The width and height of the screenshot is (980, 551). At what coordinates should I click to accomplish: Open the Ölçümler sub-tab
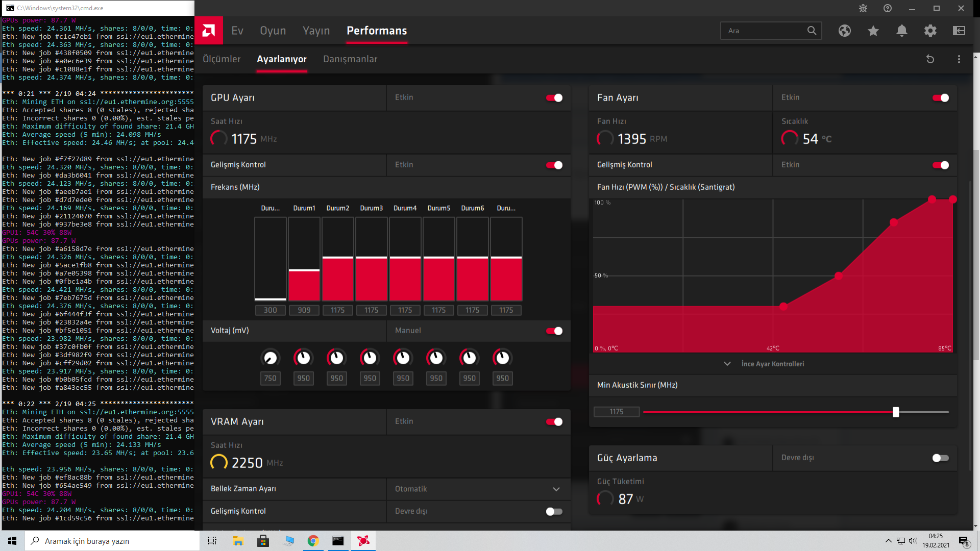click(222, 59)
